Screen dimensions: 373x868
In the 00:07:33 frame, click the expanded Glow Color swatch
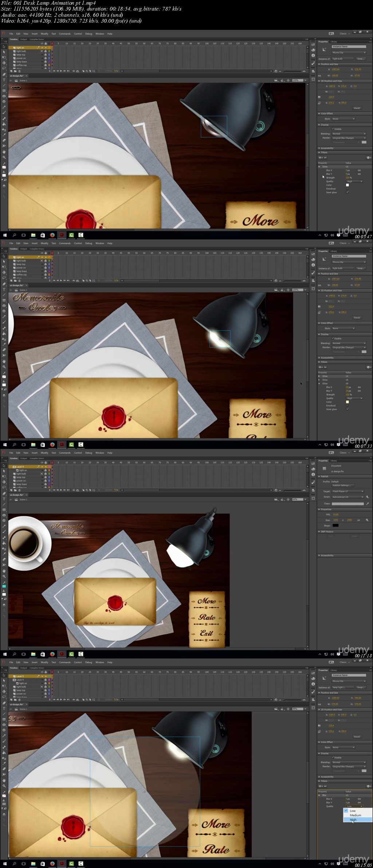[347, 402]
